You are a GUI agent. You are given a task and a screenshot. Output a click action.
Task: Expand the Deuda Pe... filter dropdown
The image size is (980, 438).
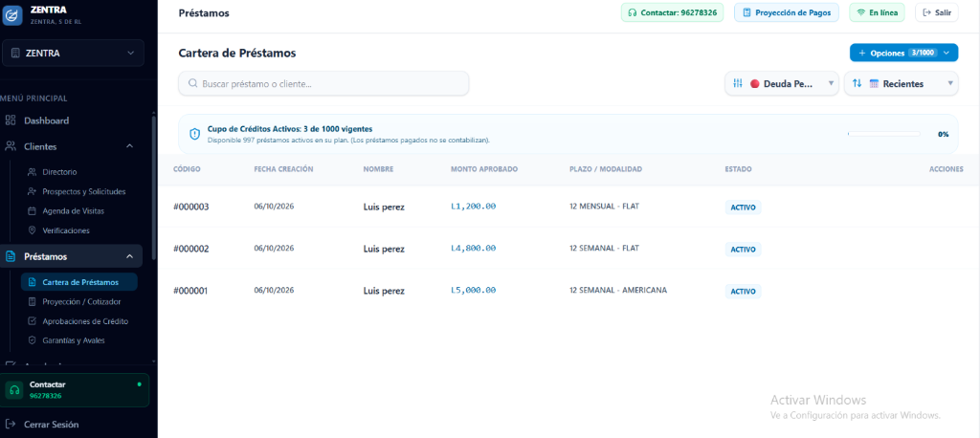pyautogui.click(x=781, y=84)
